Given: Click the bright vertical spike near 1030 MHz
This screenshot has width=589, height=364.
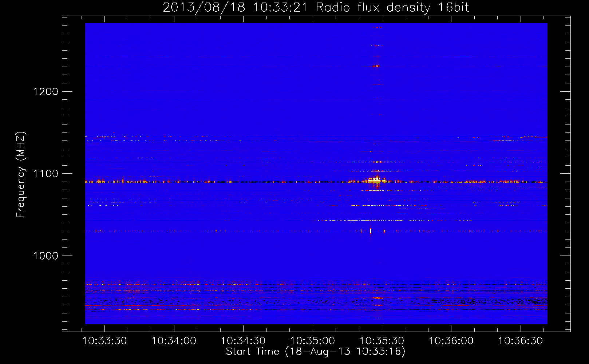Looking at the screenshot, I should coord(370,231).
